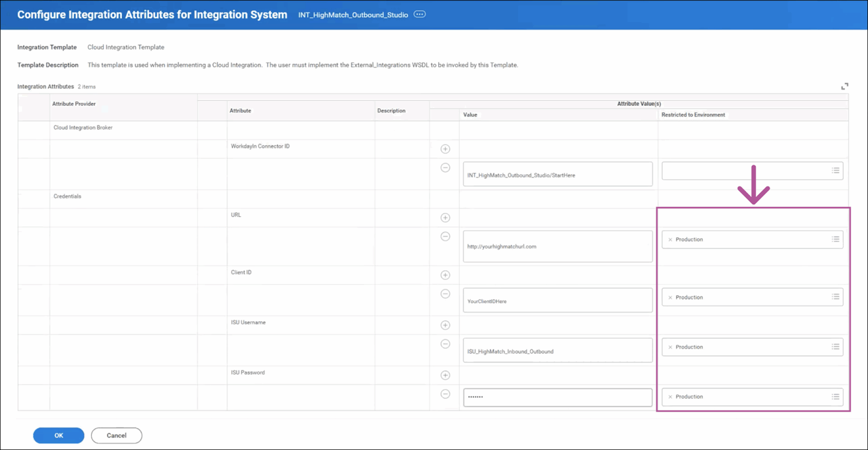Remove the INT_HighMatch_Outbound_Studio/StartHere value row
This screenshot has height=450, width=868.
click(x=445, y=168)
